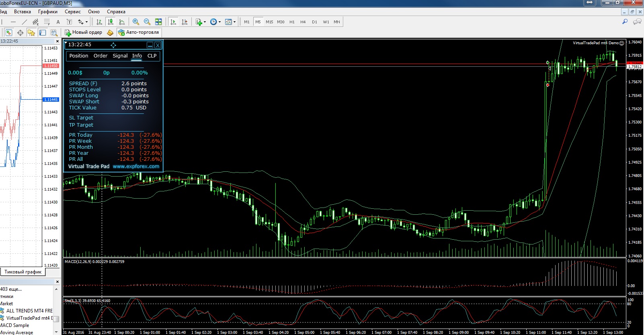Select the text label tool
The width and height of the screenshot is (644, 335).
pyautogui.click(x=69, y=22)
